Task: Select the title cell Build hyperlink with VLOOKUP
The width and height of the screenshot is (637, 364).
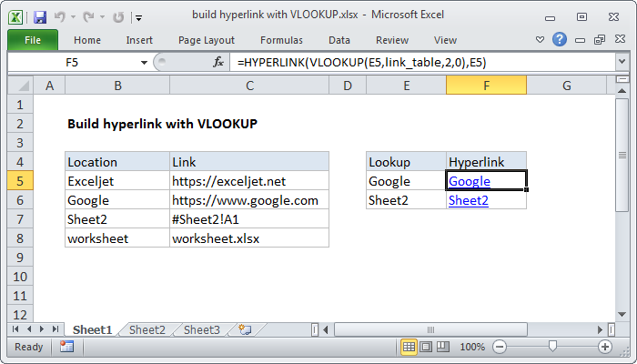Action: coord(162,124)
